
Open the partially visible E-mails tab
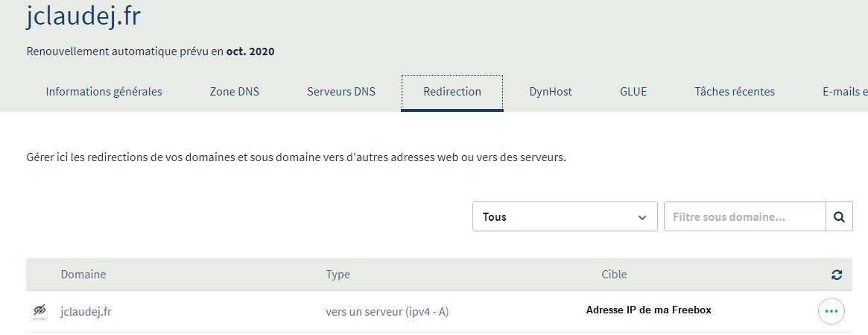845,92
